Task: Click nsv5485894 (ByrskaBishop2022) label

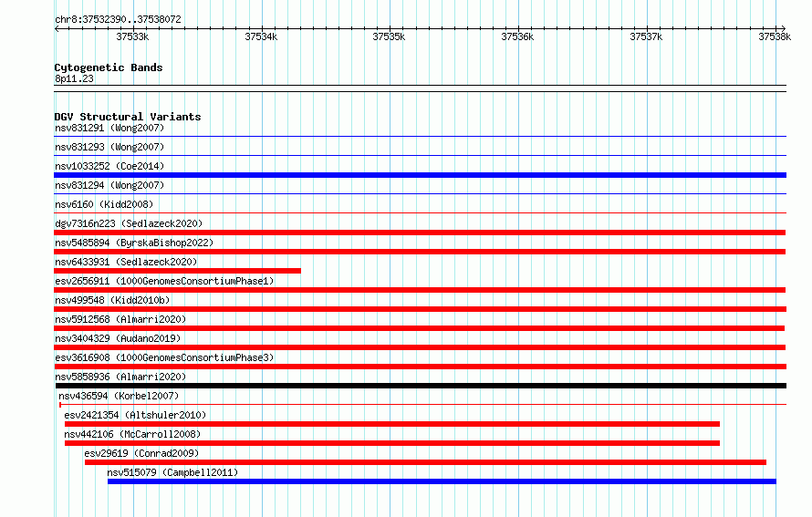Action: 134,243
